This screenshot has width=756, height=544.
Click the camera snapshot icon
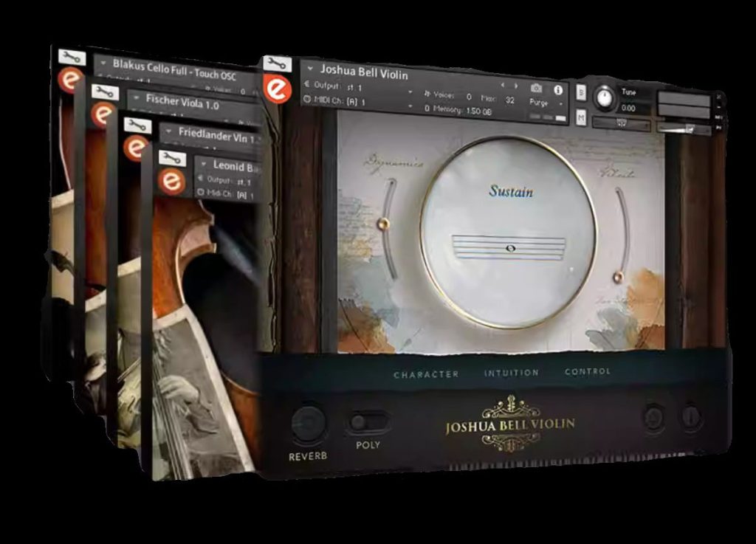tap(537, 88)
